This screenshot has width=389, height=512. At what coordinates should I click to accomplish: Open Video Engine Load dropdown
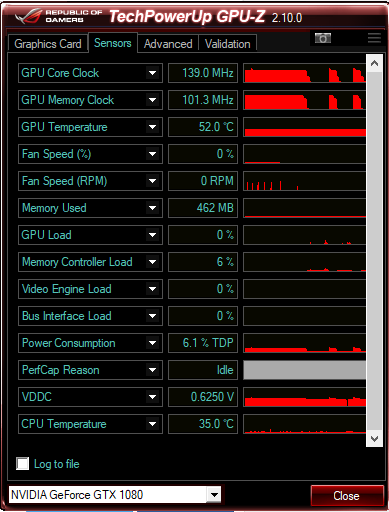153,289
